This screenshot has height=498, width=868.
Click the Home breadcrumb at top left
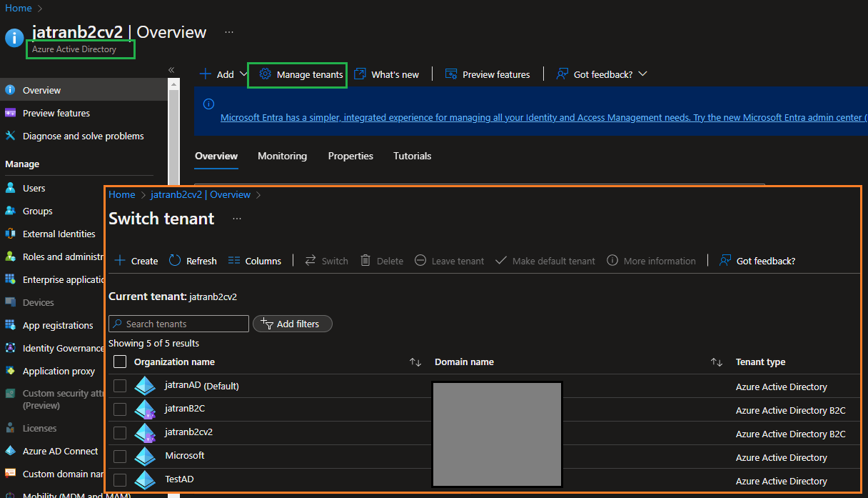click(x=19, y=8)
